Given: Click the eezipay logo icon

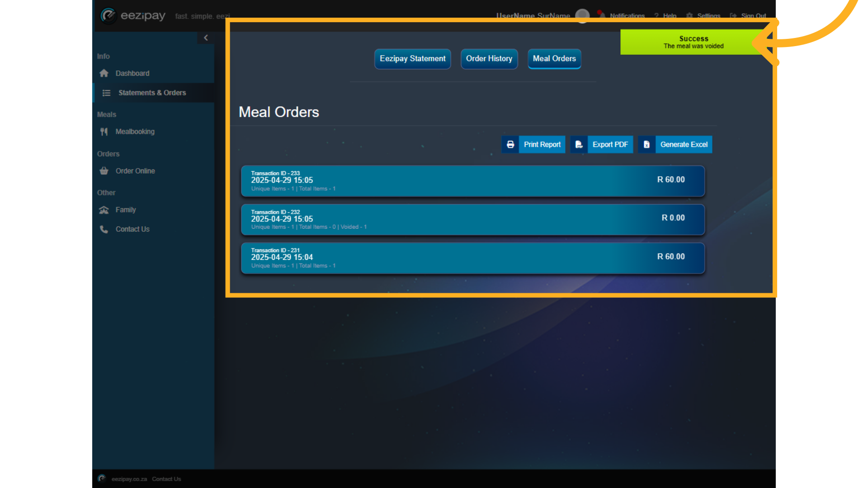Looking at the screenshot, I should click(x=108, y=16).
